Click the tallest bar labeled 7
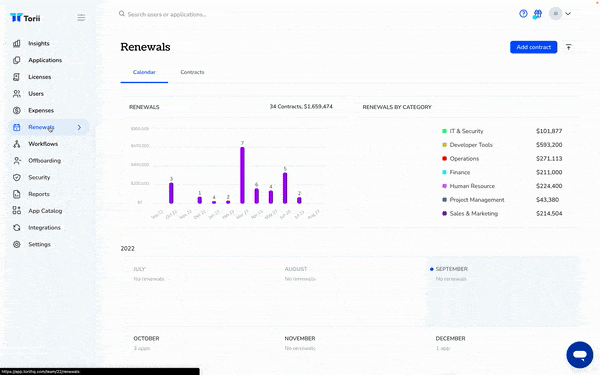Screen dimensions: 600x375 pyautogui.click(x=242, y=175)
